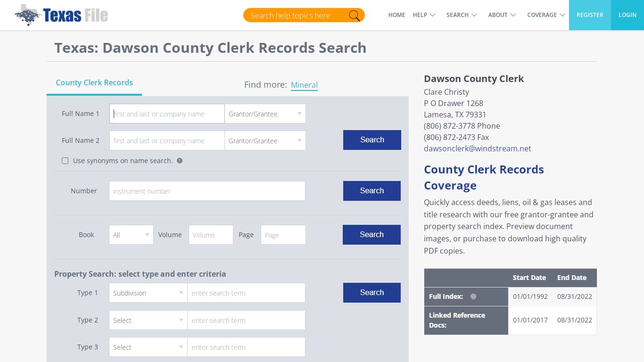
Task: Click Type 2 search term field
Action: (246, 320)
